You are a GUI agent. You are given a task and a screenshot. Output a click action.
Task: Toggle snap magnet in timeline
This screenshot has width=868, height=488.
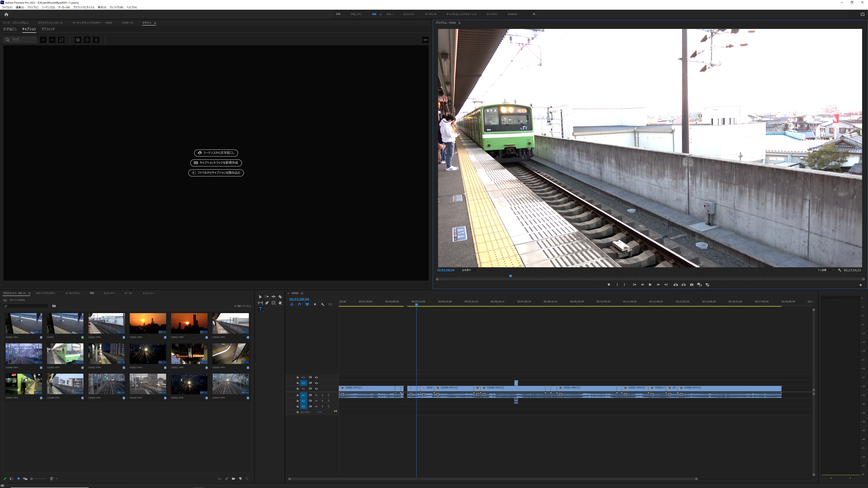click(299, 305)
